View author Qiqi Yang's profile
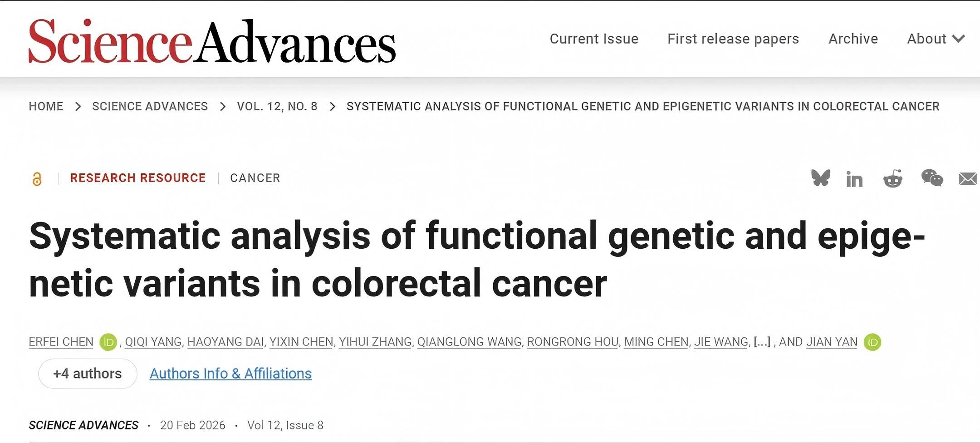This screenshot has width=980, height=443. tap(153, 342)
